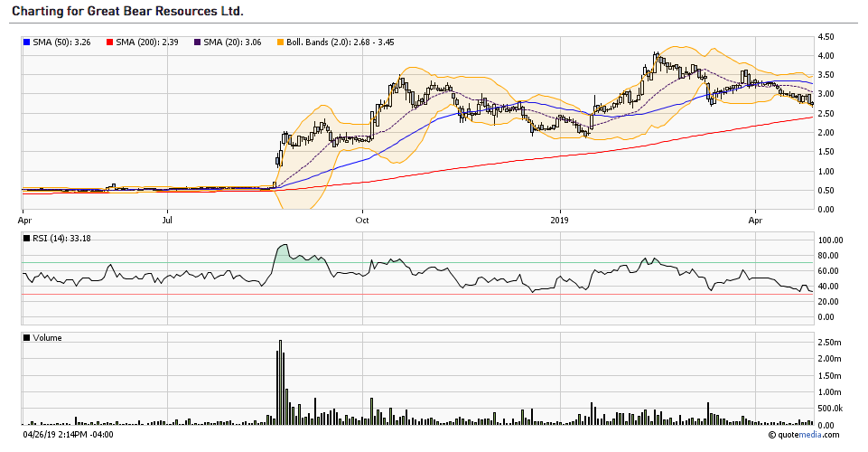Click the black RSI (14) legend marker
The width and height of the screenshot is (868, 452).
(x=26, y=238)
